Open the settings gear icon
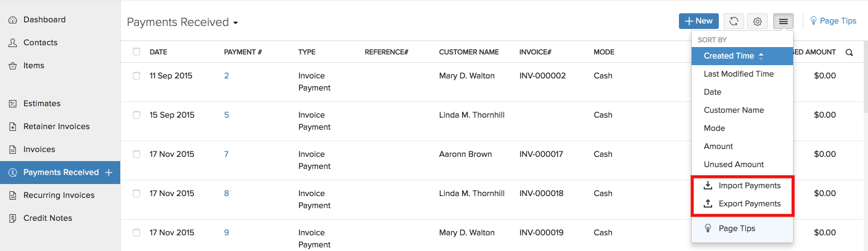 pyautogui.click(x=757, y=21)
